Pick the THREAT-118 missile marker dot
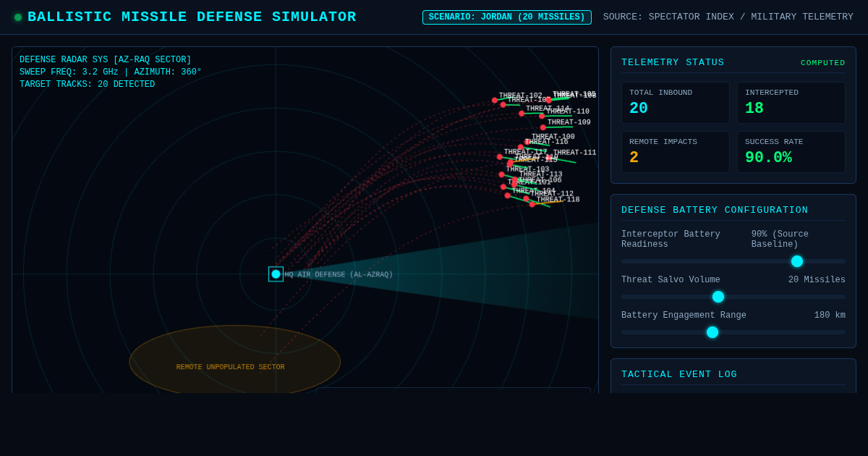 (532, 204)
